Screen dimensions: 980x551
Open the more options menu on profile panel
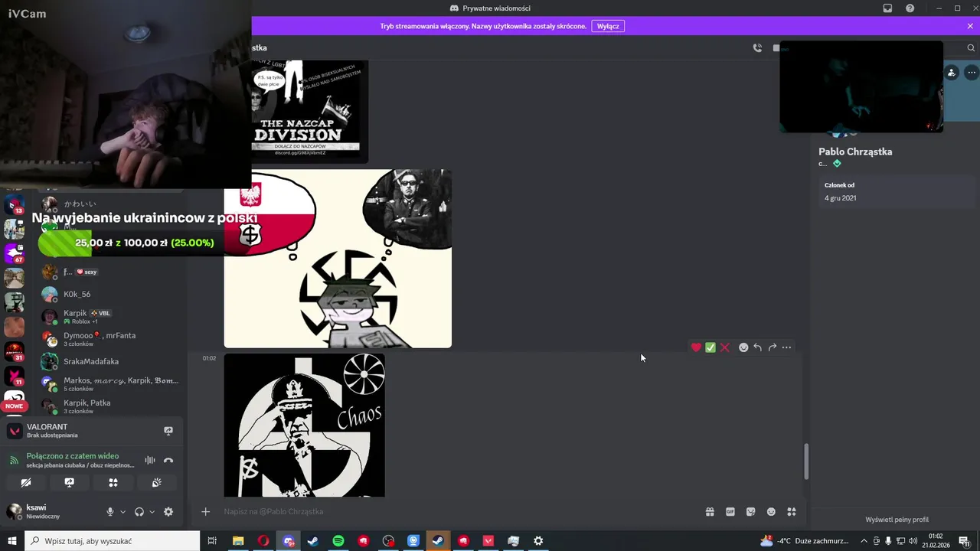972,73
